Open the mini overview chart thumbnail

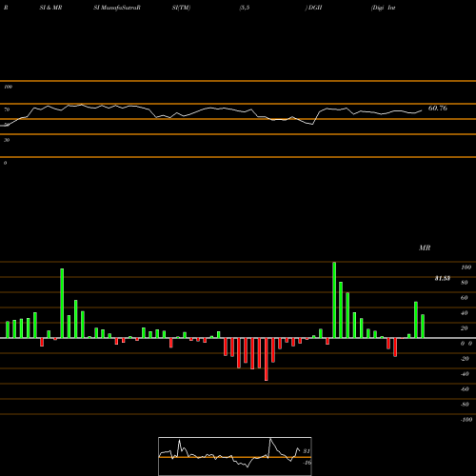(235, 456)
